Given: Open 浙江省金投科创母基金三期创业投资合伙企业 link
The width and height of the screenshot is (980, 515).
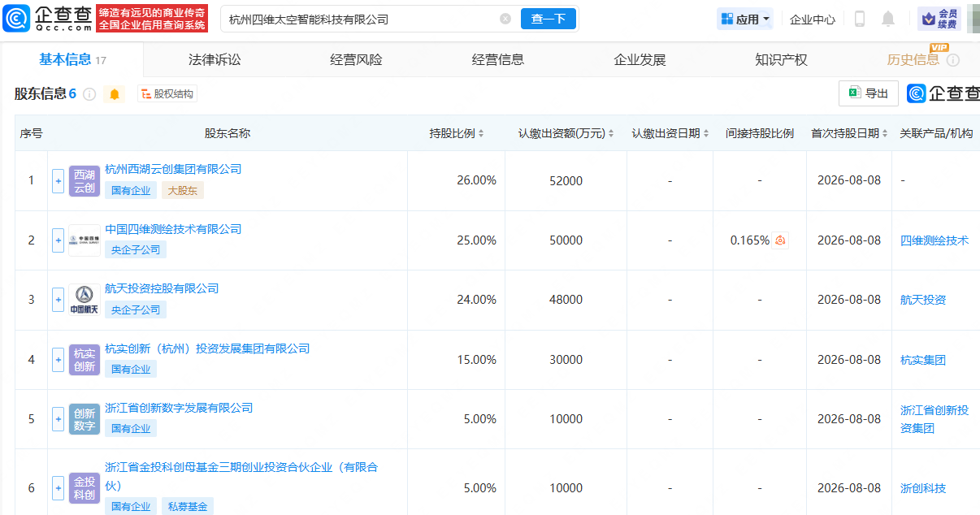Looking at the screenshot, I should coord(241,476).
